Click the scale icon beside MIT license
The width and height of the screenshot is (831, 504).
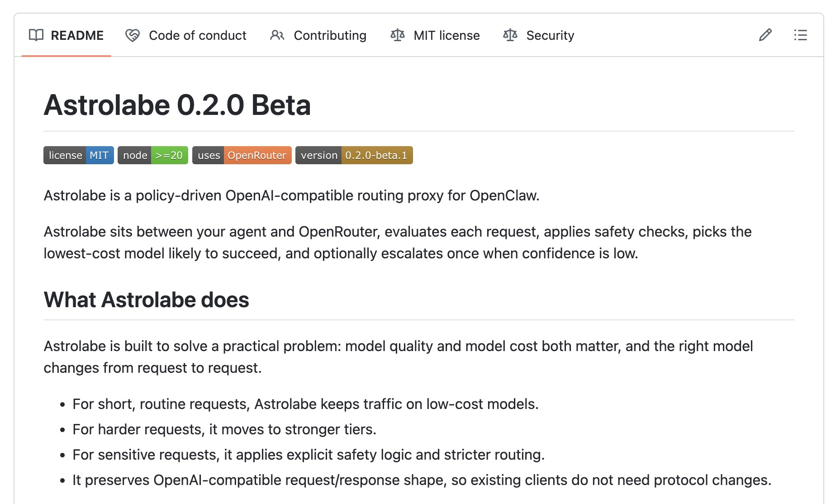(397, 35)
